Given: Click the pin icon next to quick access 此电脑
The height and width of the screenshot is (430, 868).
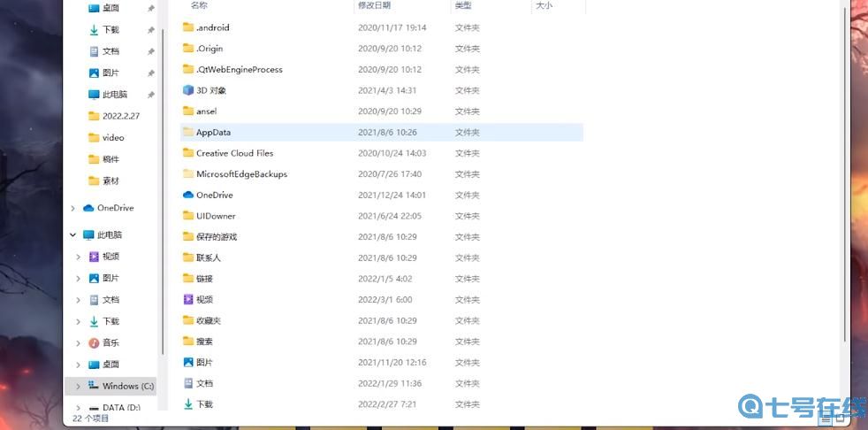Looking at the screenshot, I should (150, 95).
